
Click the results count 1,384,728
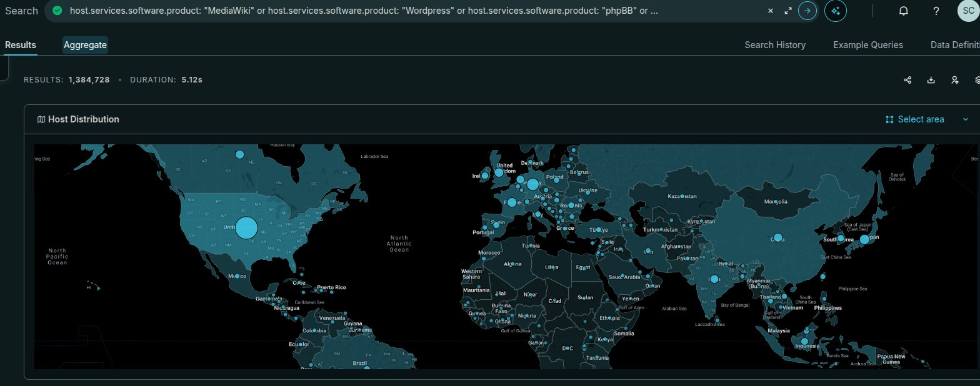click(x=89, y=80)
